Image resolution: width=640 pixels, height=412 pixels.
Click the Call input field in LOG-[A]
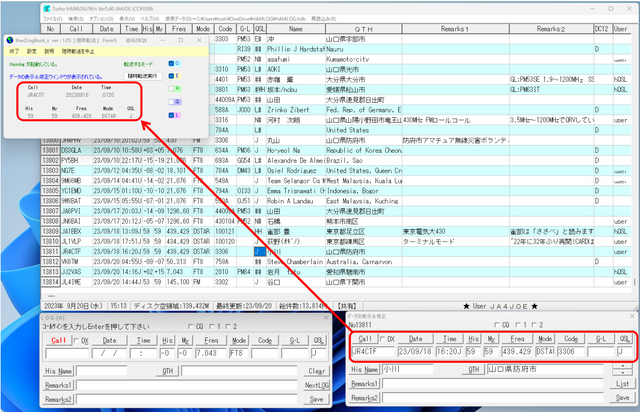tap(67, 353)
